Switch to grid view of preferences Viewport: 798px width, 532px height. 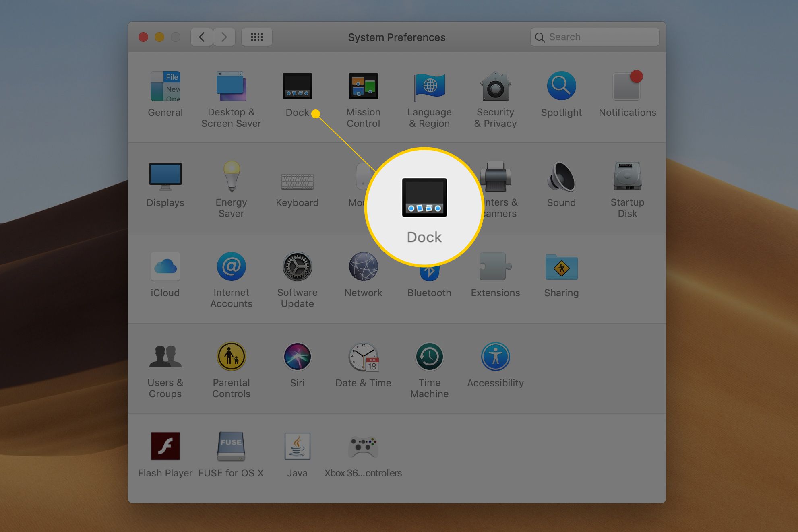pyautogui.click(x=257, y=37)
